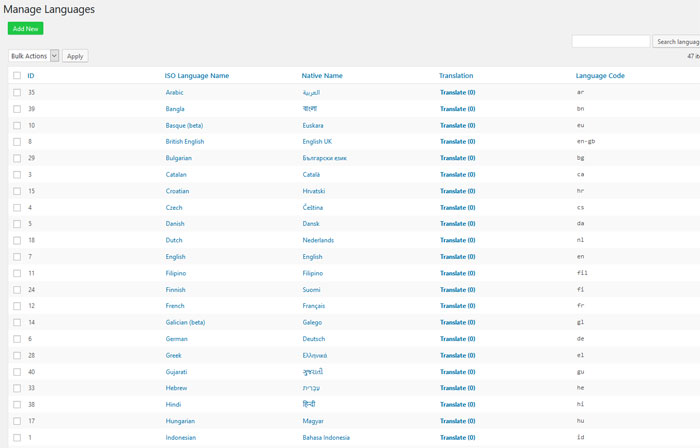Viewport: 700px width, 448px height.
Task: Open the Gujarati language link
Action: point(176,372)
